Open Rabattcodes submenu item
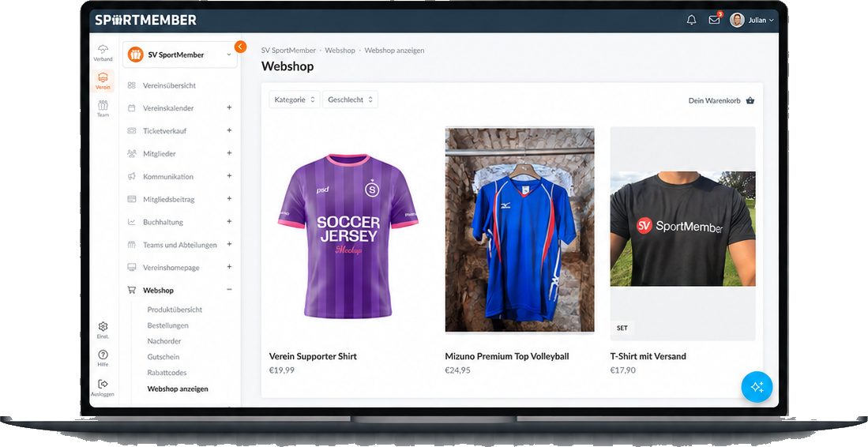The width and height of the screenshot is (868, 447). (x=167, y=373)
